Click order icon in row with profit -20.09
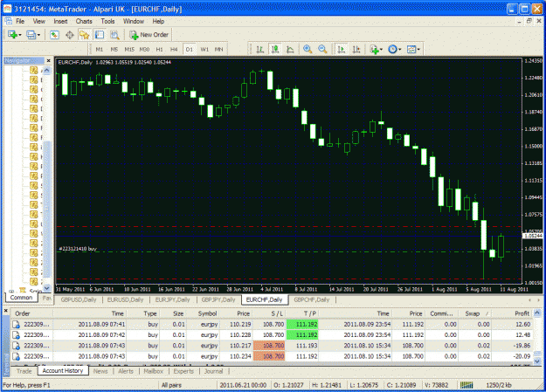 (x=16, y=356)
